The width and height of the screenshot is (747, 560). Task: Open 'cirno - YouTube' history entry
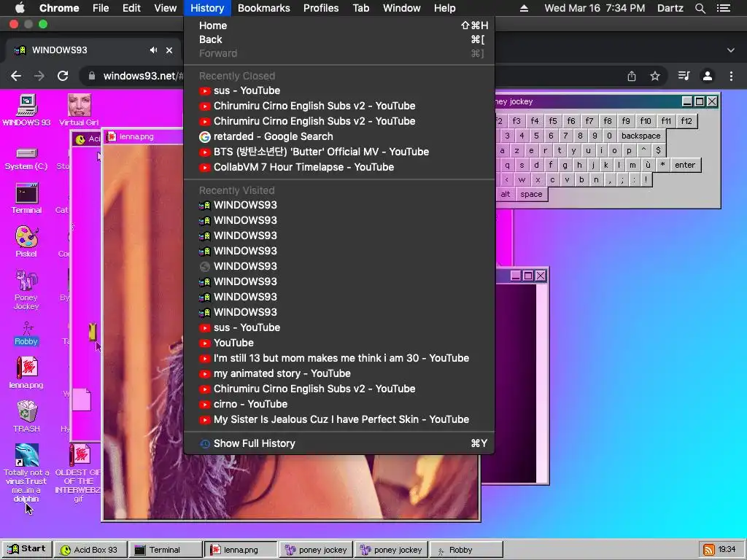coord(339,404)
